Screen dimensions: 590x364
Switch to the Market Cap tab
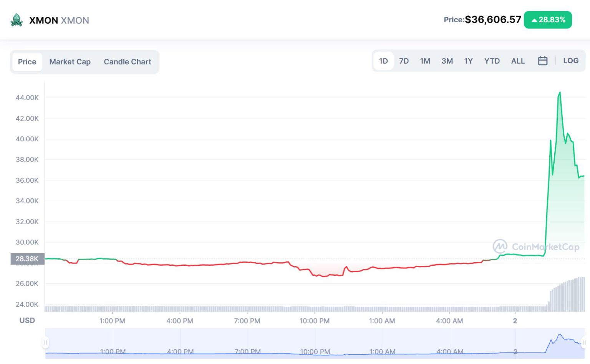(x=70, y=62)
